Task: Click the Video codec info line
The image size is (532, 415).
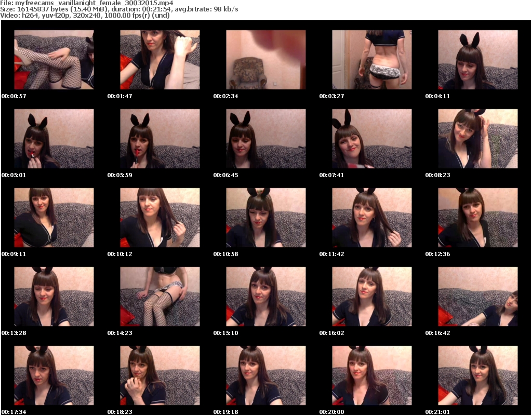Action: pyautogui.click(x=85, y=15)
